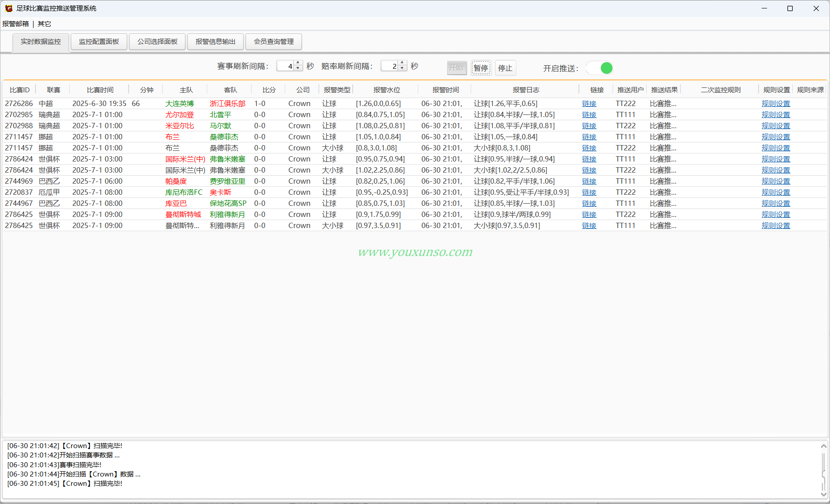Screen dimensions: 830x504
Task: Decrease 赛事刷新间隔 with down arrow
Action: tap(298, 68)
